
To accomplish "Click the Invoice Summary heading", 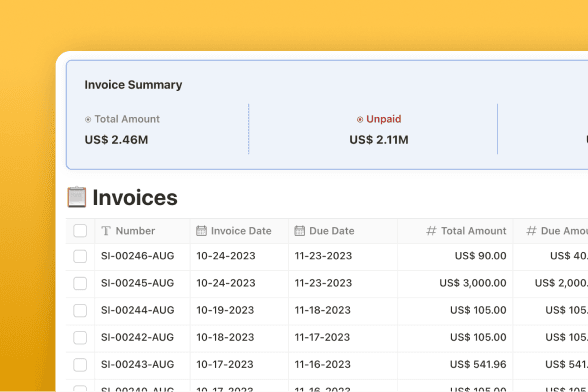I will click(x=133, y=85).
